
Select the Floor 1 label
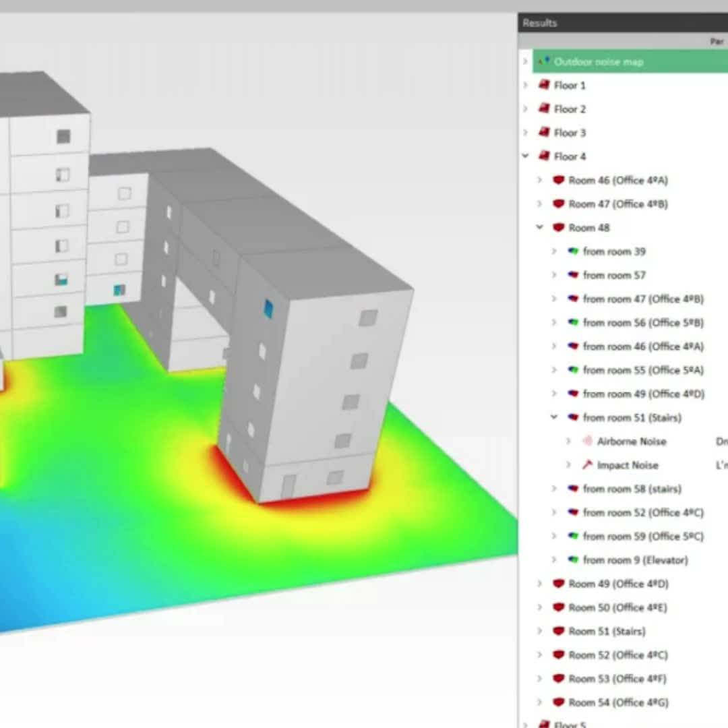[x=570, y=86]
